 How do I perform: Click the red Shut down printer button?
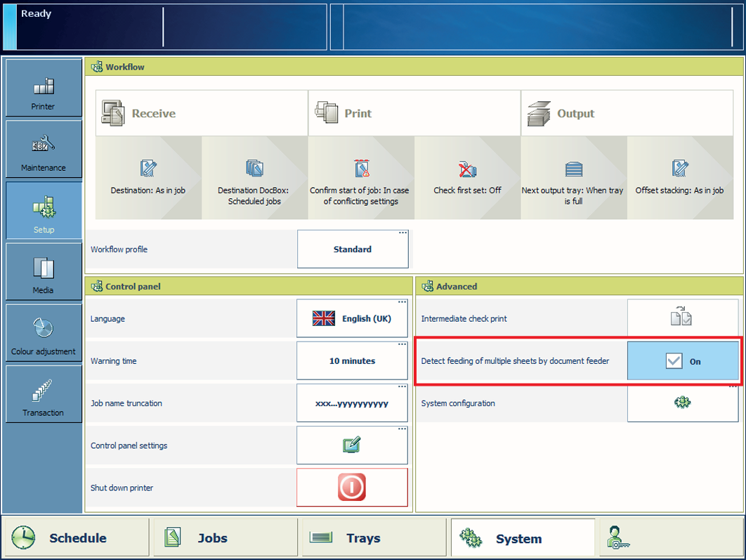(x=352, y=488)
